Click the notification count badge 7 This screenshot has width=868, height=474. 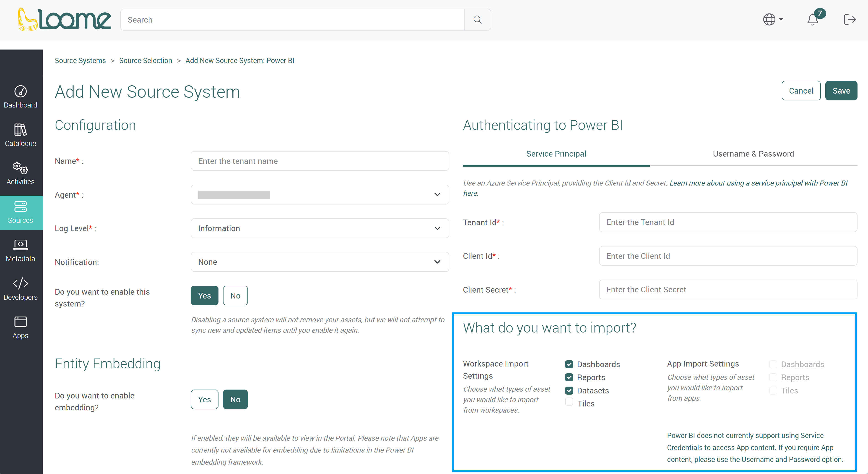820,13
